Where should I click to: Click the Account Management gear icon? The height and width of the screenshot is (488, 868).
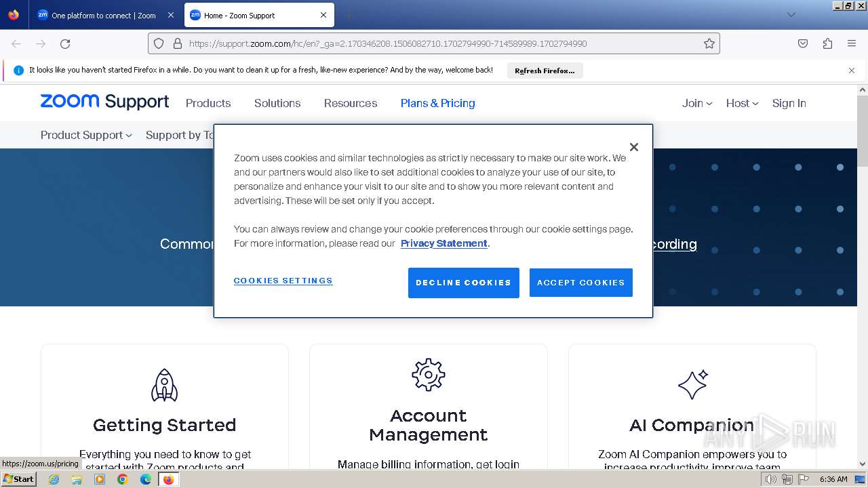click(x=429, y=374)
